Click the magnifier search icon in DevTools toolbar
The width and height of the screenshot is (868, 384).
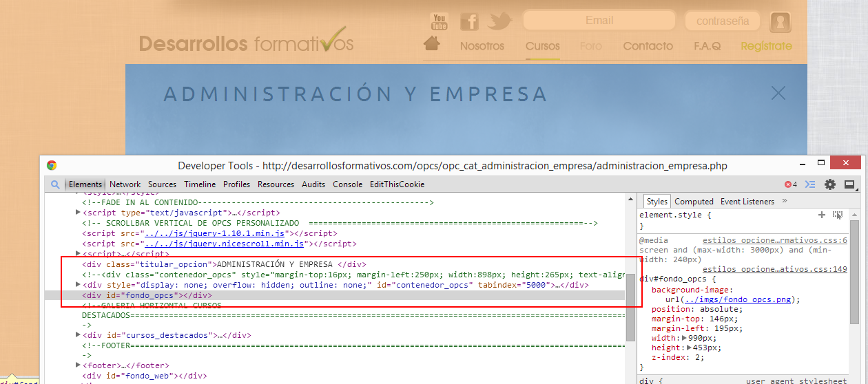(x=55, y=184)
